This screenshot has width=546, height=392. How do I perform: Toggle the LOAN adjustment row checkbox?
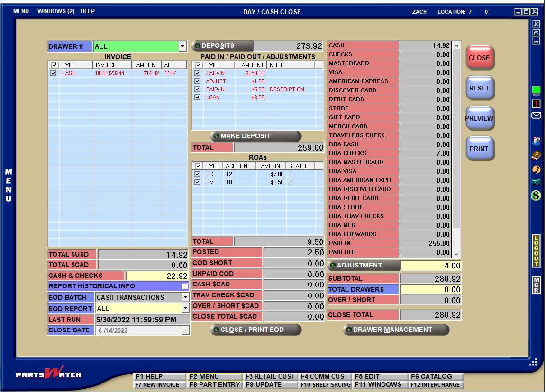click(198, 98)
